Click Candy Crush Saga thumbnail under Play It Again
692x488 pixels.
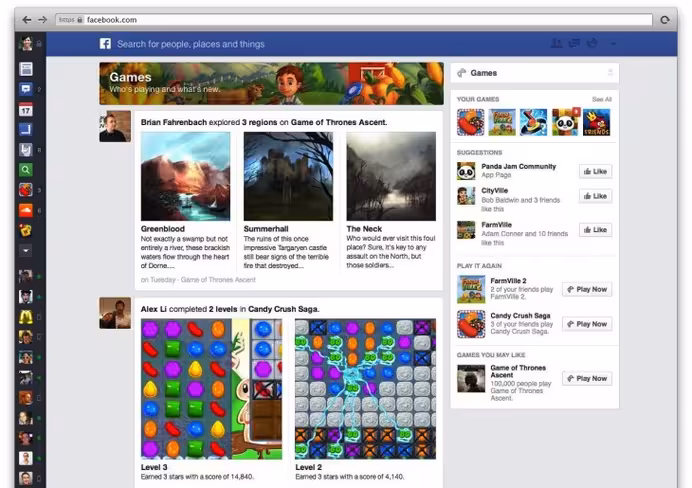pyautogui.click(x=471, y=324)
